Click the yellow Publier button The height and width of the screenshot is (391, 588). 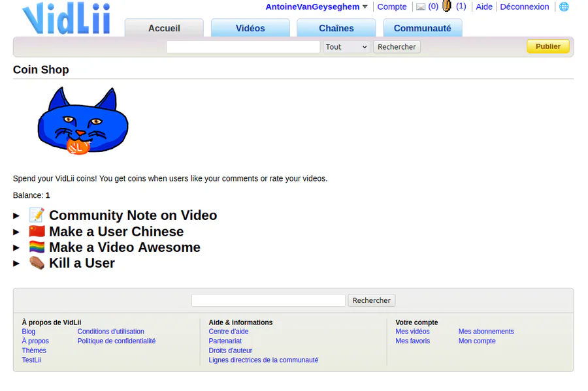pyautogui.click(x=548, y=46)
